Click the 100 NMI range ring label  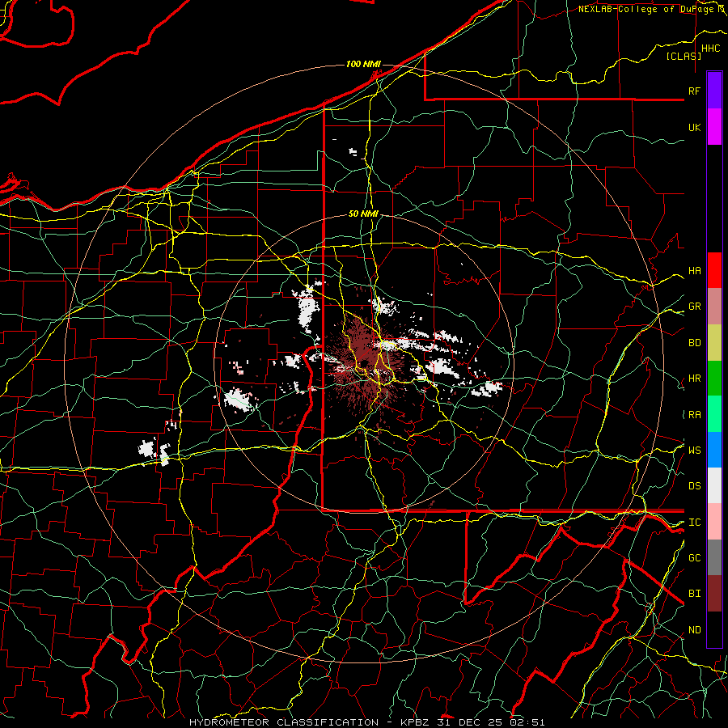[363, 64]
